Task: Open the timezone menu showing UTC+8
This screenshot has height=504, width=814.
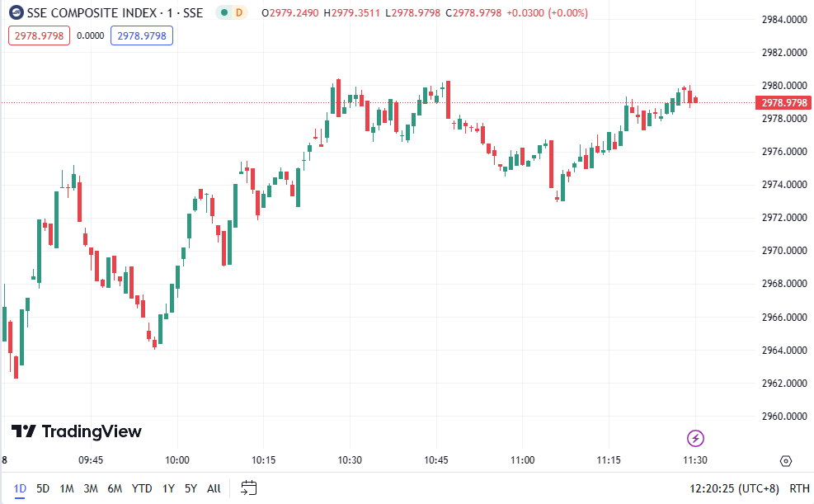Action: 734,488
